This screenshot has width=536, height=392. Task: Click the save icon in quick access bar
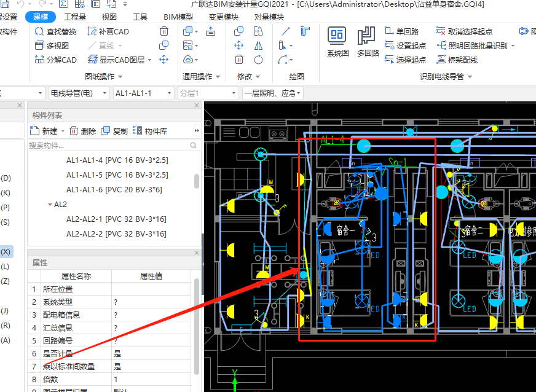point(5,4)
